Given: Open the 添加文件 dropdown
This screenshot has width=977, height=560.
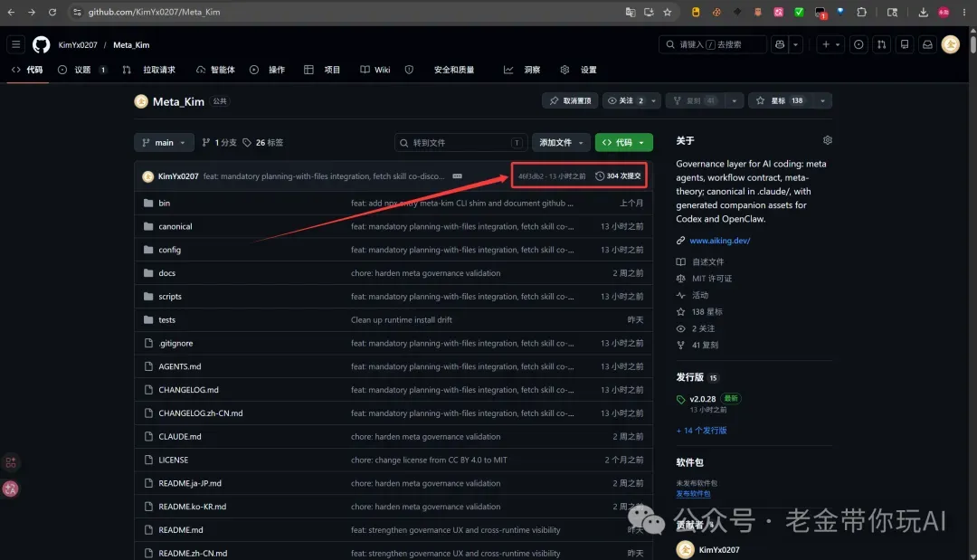Looking at the screenshot, I should 561,143.
